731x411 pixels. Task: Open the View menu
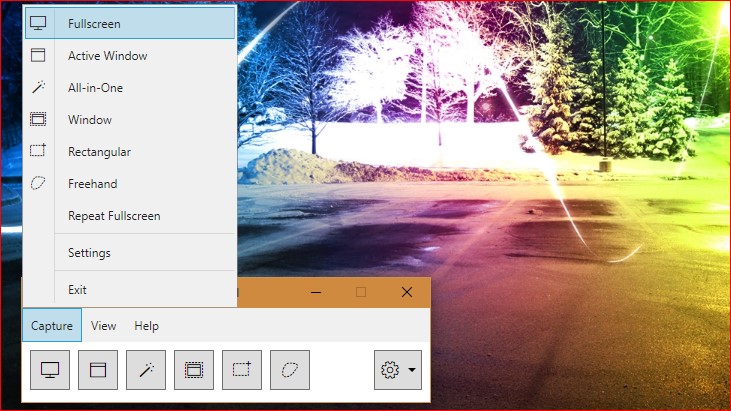(103, 325)
